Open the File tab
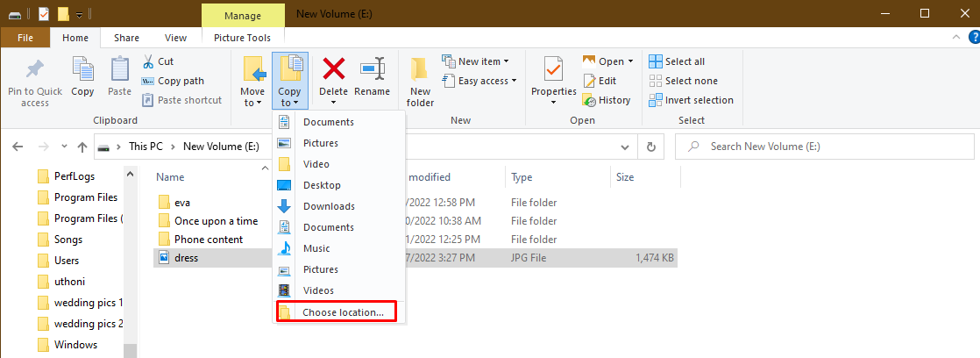The image size is (980, 358). pos(25,38)
